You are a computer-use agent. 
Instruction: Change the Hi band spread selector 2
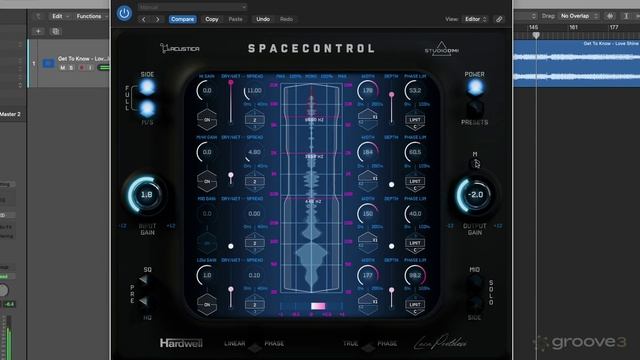254,120
